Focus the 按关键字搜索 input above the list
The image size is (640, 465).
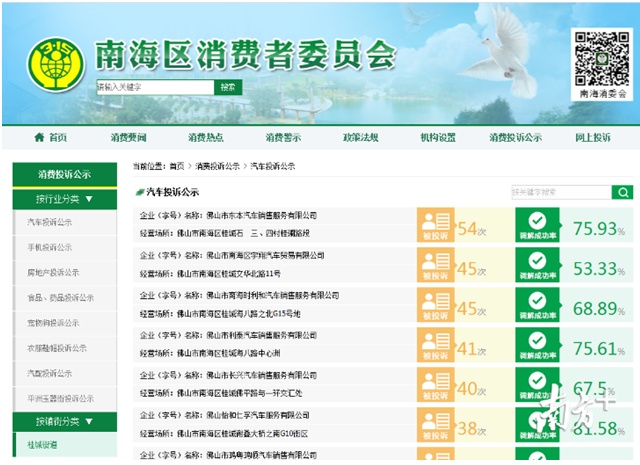point(560,192)
